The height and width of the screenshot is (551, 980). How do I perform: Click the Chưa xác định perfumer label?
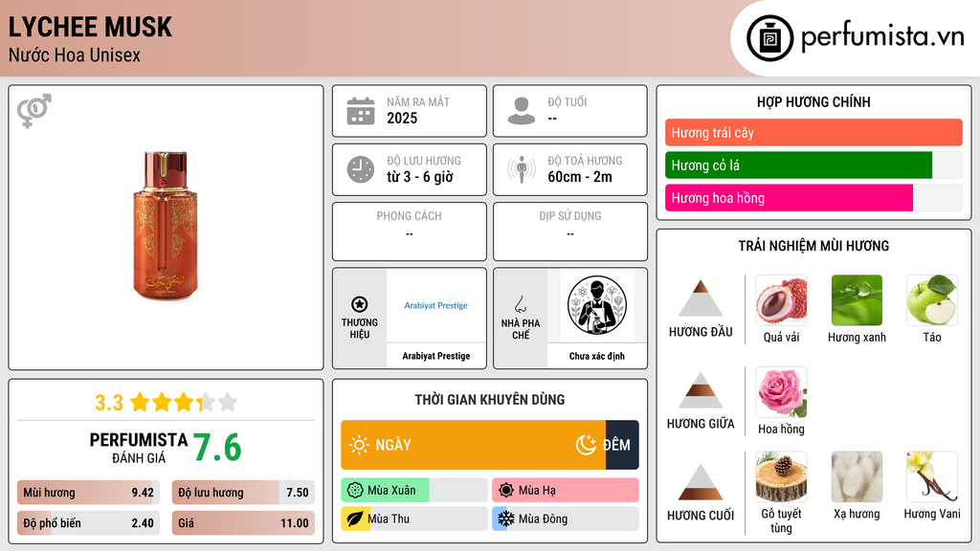(597, 356)
